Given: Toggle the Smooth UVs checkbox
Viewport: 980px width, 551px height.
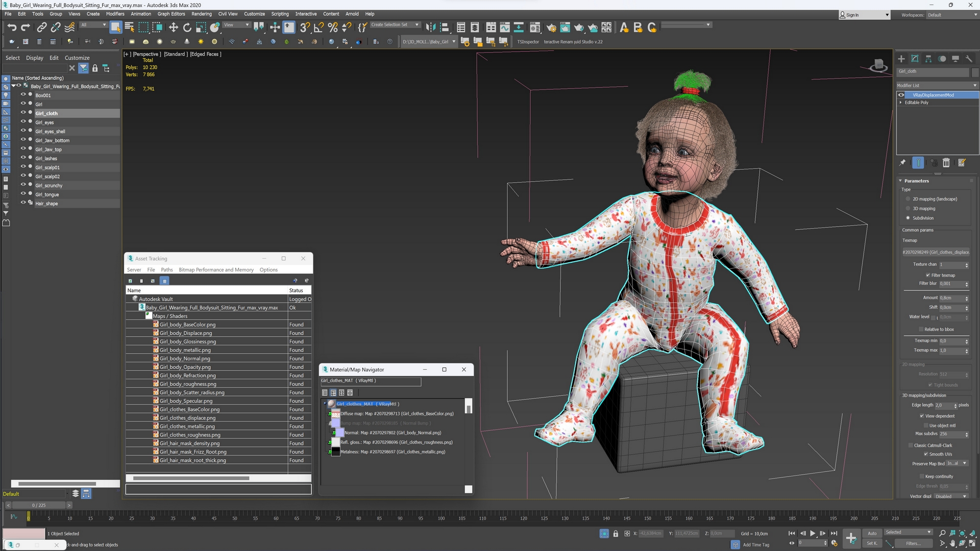Looking at the screenshot, I should (x=926, y=454).
